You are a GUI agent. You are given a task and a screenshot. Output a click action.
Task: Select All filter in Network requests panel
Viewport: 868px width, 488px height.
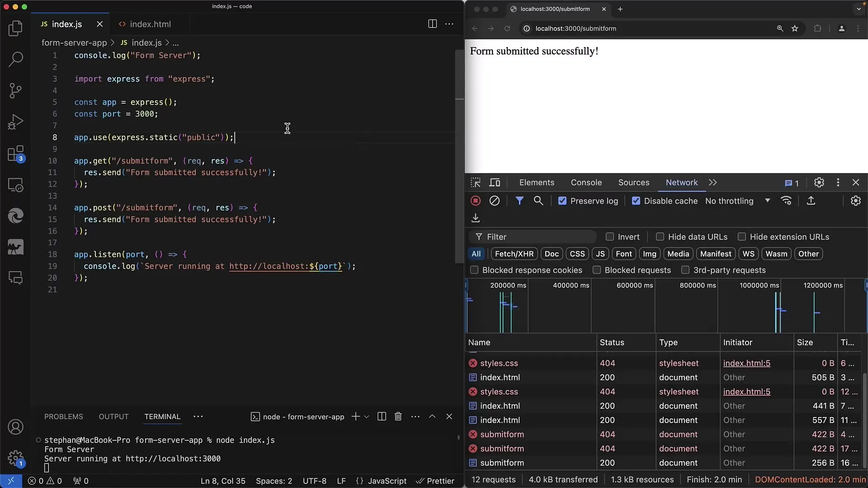tap(476, 253)
